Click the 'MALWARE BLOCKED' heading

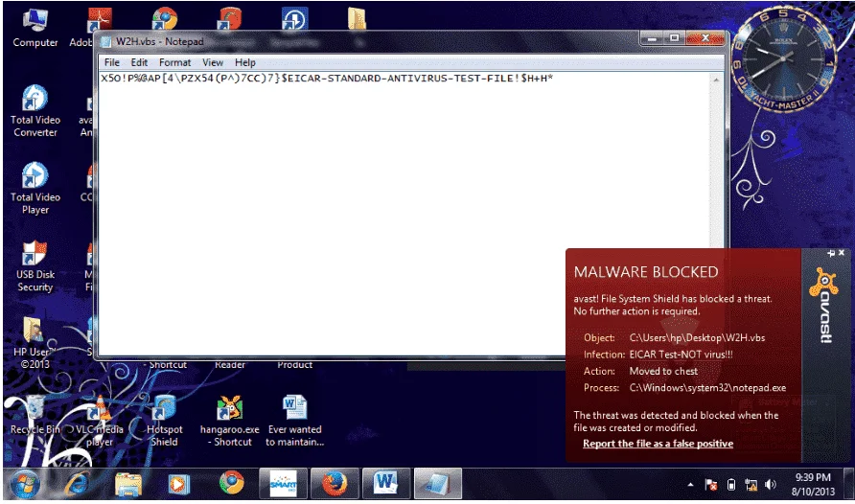point(646,272)
